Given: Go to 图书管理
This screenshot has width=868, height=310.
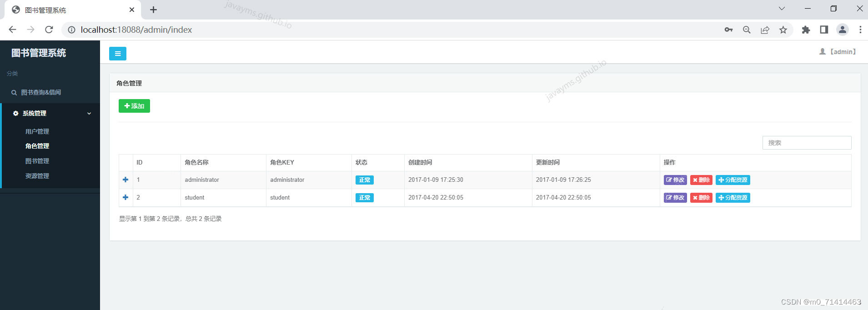Looking at the screenshot, I should tap(37, 161).
